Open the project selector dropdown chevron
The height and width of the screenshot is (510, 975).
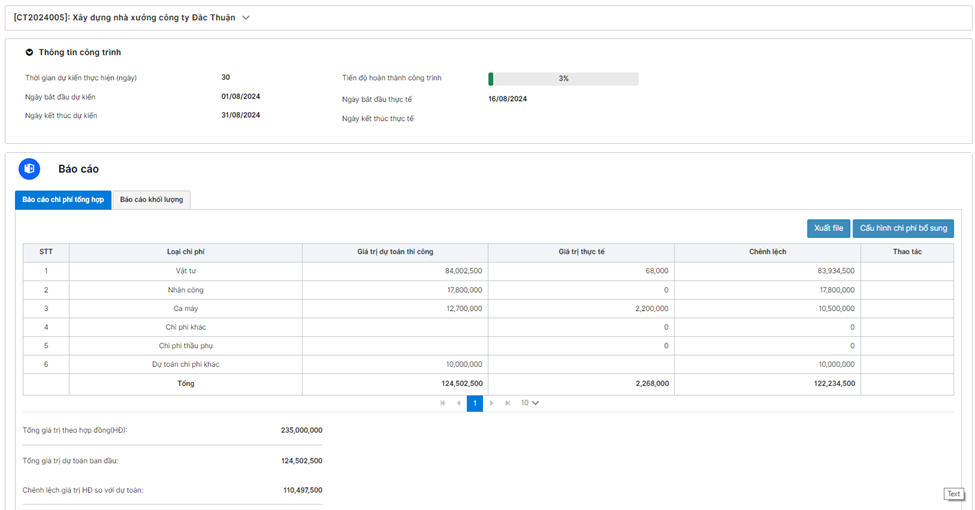point(246,18)
